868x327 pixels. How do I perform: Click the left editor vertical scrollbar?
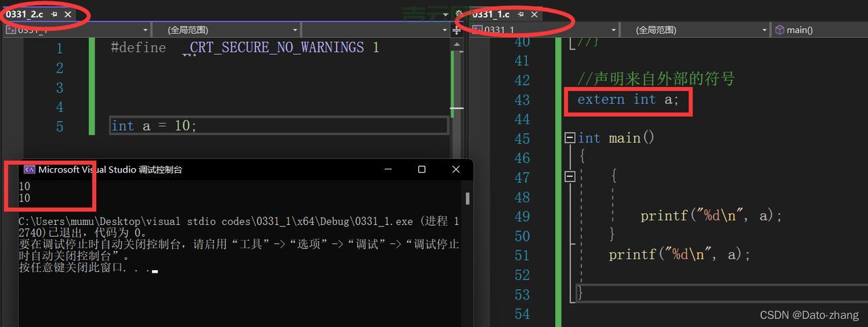(457, 98)
